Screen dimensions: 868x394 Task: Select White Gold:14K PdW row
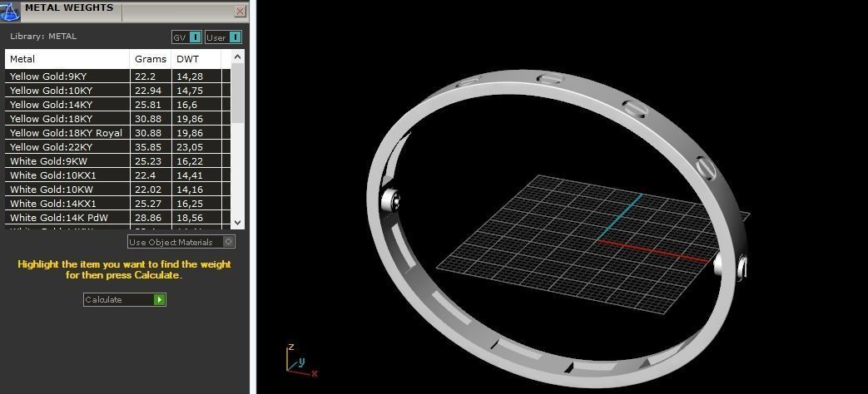coord(118,218)
